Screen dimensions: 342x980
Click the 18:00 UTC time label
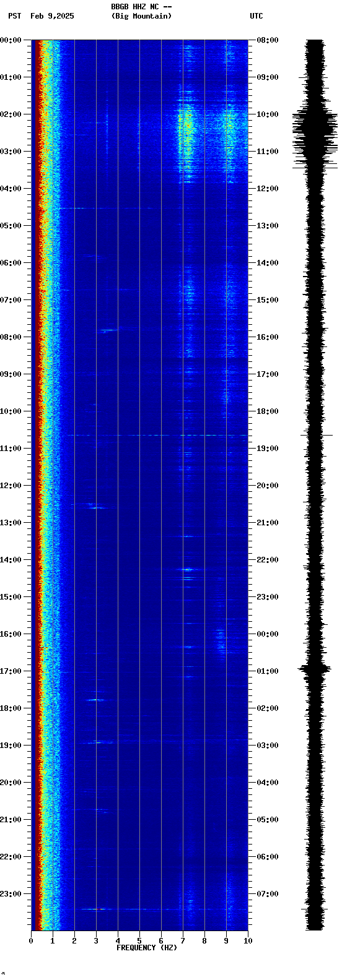click(268, 411)
